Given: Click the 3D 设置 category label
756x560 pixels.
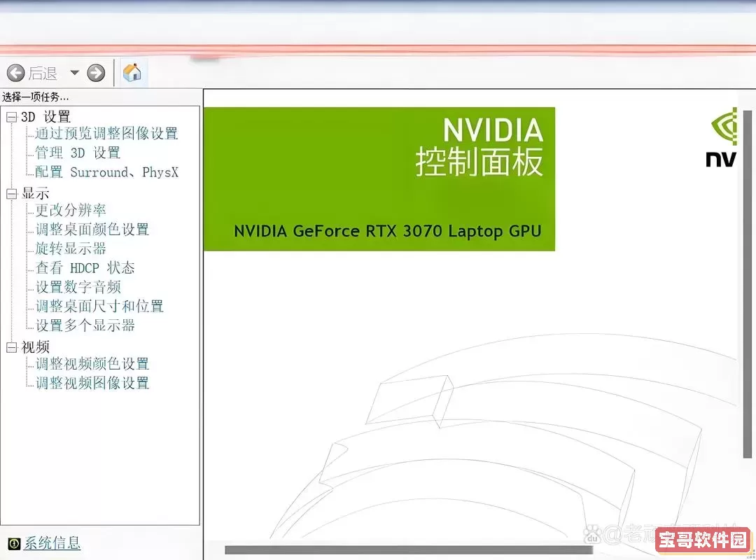Looking at the screenshot, I should click(45, 117).
